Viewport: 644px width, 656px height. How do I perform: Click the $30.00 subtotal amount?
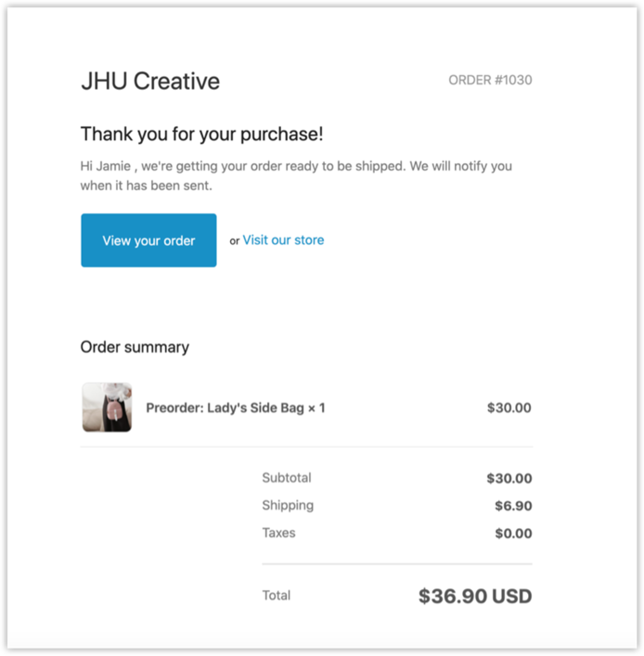[509, 478]
